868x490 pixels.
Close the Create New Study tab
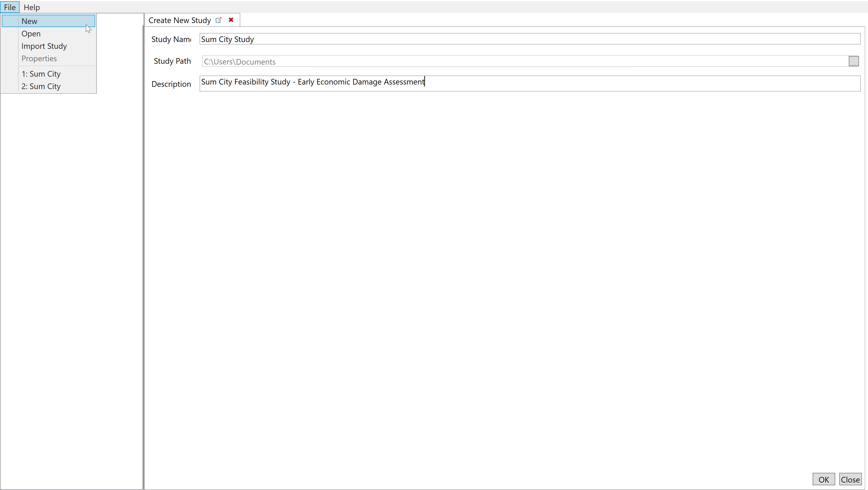pyautogui.click(x=231, y=20)
